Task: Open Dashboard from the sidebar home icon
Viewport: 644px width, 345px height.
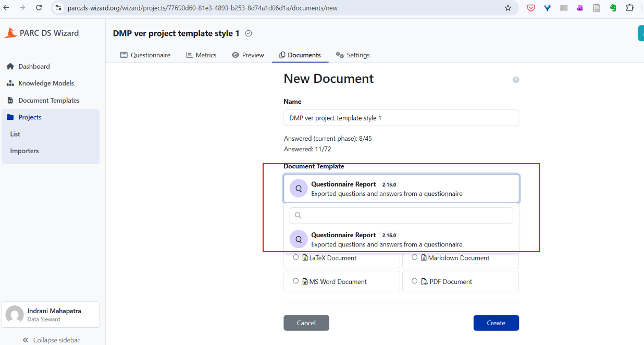Action: click(x=10, y=67)
